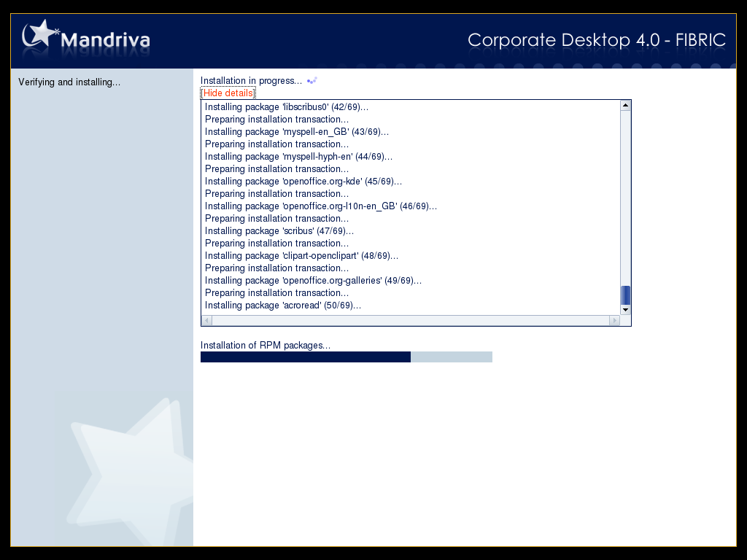Click the horizontal scroll left arrow

206,321
